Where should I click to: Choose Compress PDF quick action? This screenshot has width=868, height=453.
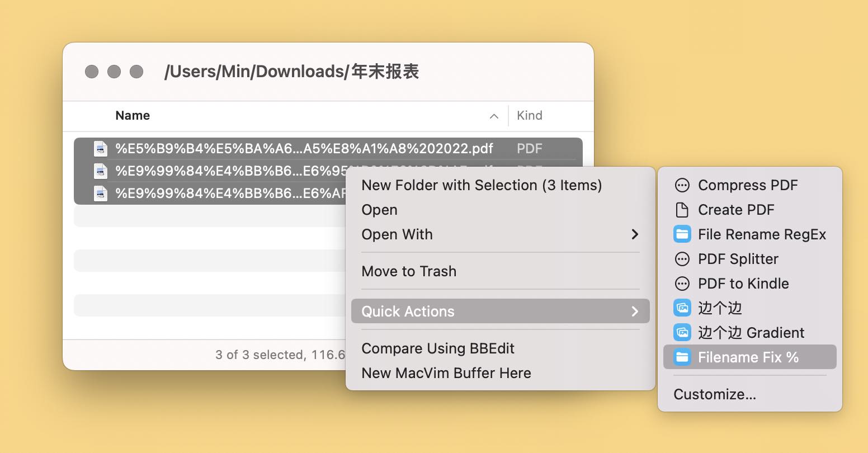[x=749, y=185]
